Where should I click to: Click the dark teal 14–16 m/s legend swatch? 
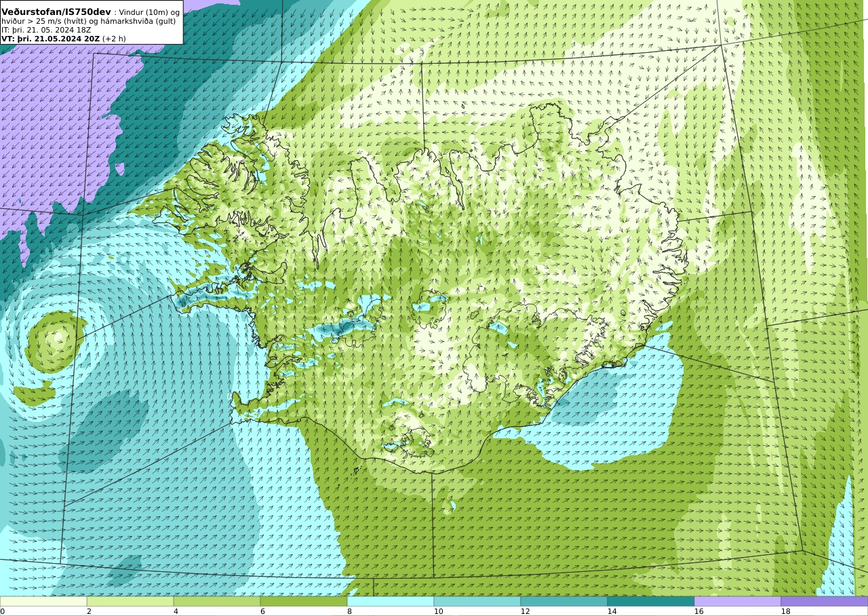(x=651, y=601)
